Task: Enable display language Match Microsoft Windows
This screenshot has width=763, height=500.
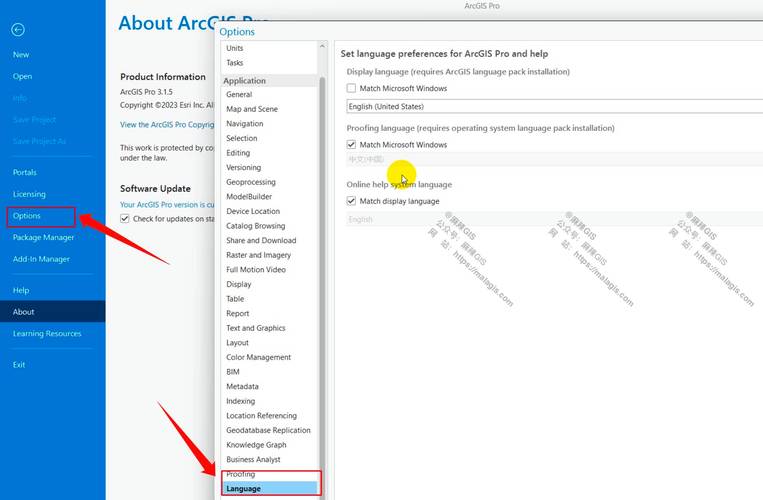Action: (351, 89)
